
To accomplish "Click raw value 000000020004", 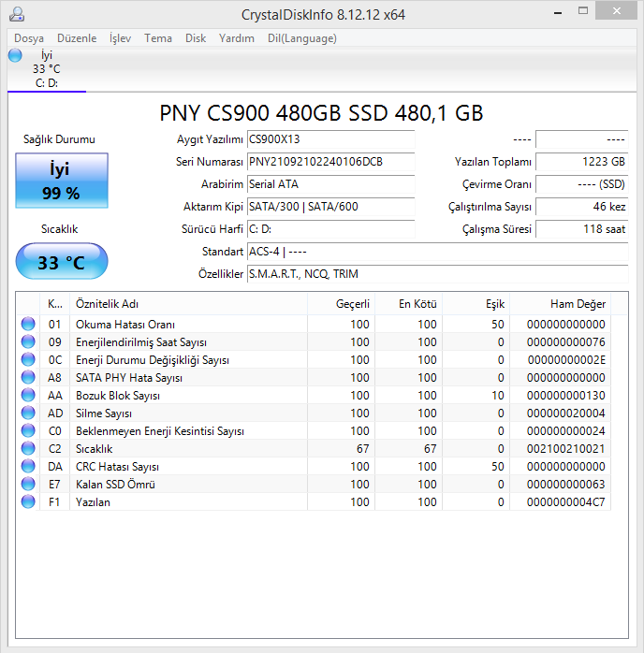I will [565, 414].
